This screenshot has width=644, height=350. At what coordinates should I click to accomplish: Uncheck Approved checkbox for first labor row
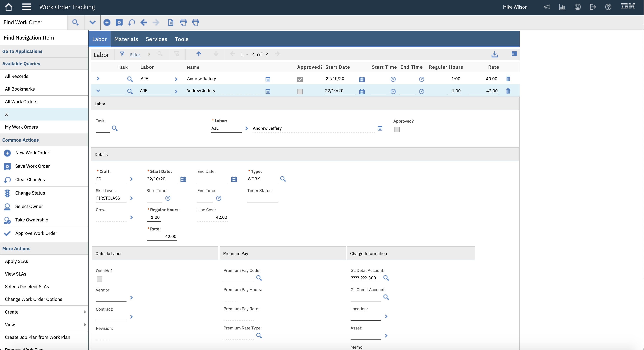tap(300, 79)
